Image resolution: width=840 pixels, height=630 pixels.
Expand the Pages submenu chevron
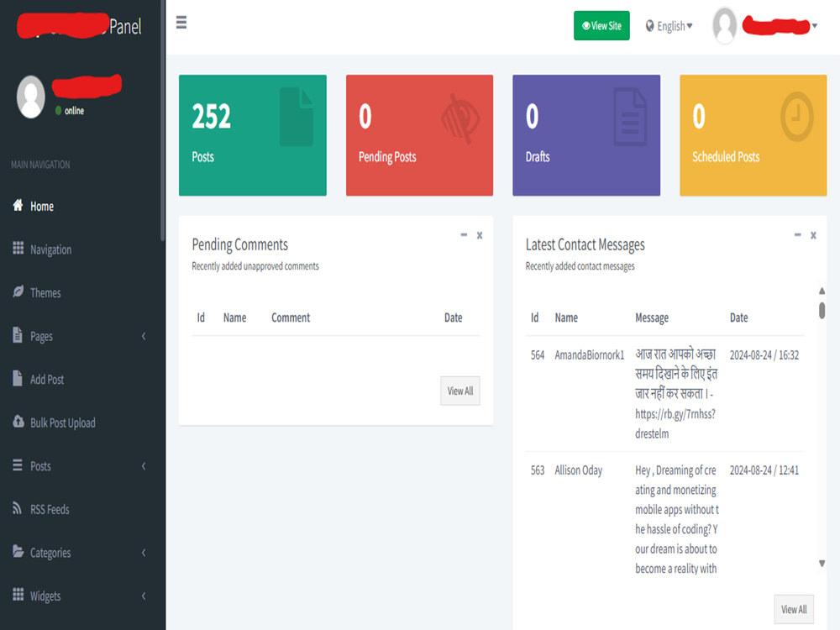144,336
